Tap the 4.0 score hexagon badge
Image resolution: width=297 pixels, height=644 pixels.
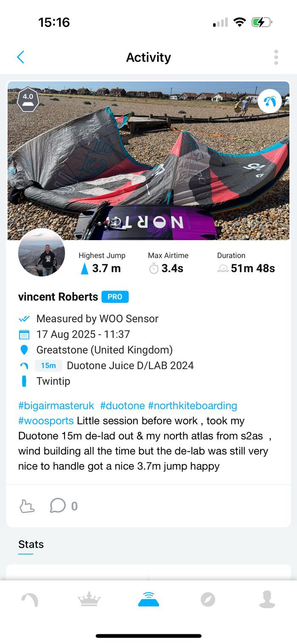tap(28, 100)
